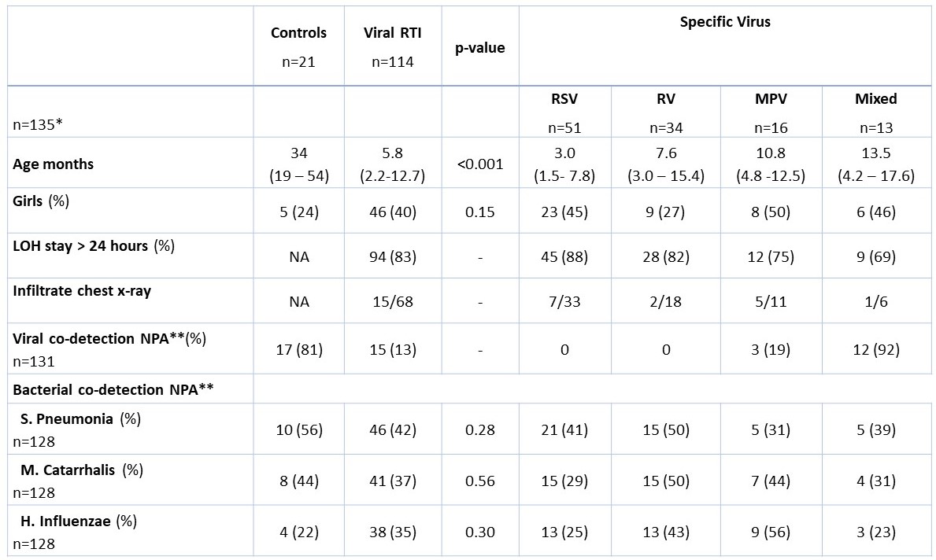Click the Infiltrate chest x-ray label
936x560 pixels.
pyautogui.click(x=82, y=291)
